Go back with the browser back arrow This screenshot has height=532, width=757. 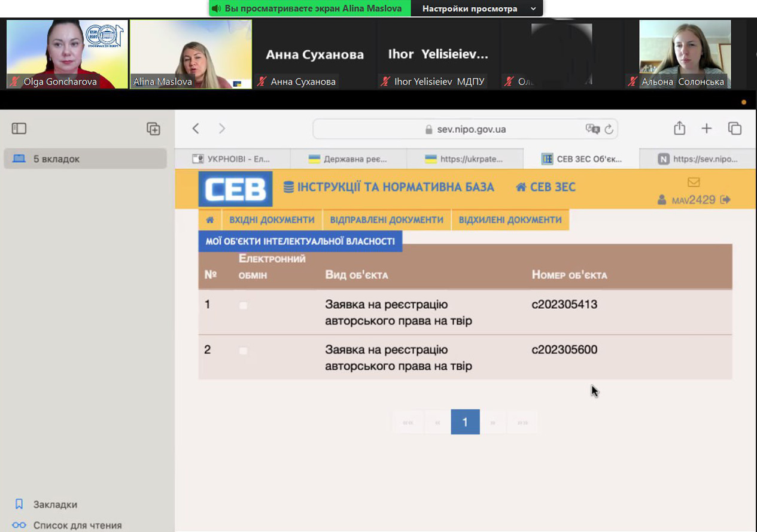[x=196, y=129]
